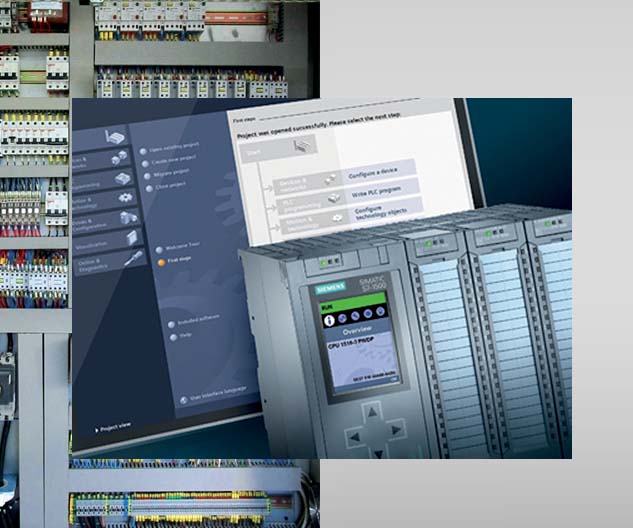Open Visualization portal icon
This screenshot has height=528, width=633.
[132, 237]
